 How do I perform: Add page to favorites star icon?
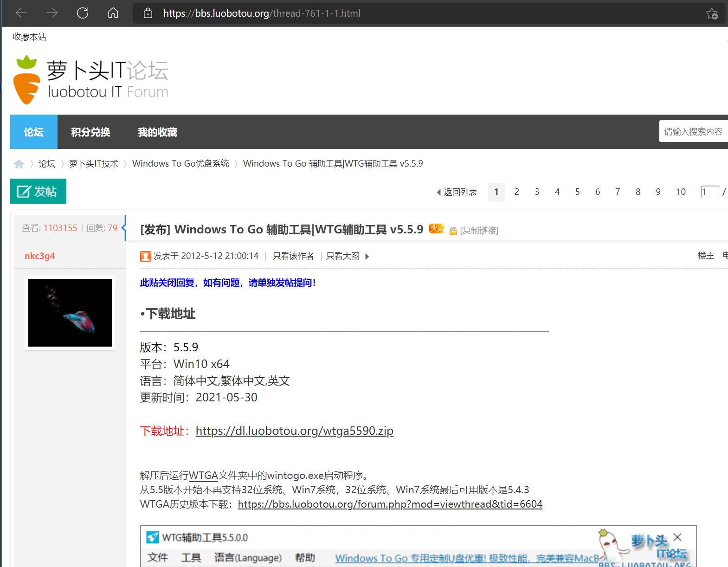(712, 13)
